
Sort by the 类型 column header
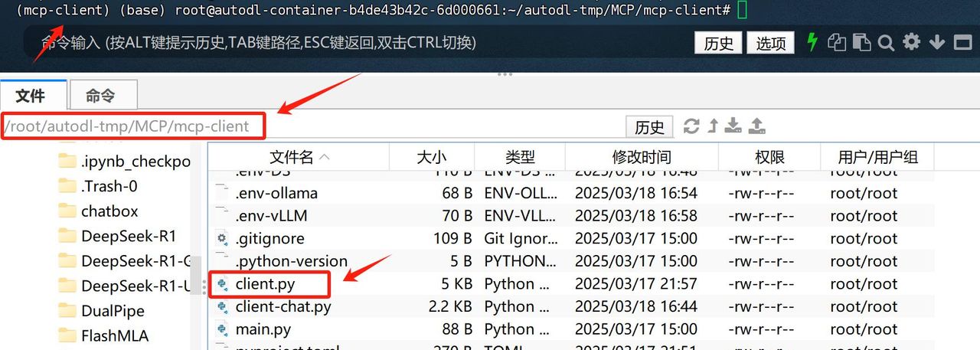pos(520,157)
